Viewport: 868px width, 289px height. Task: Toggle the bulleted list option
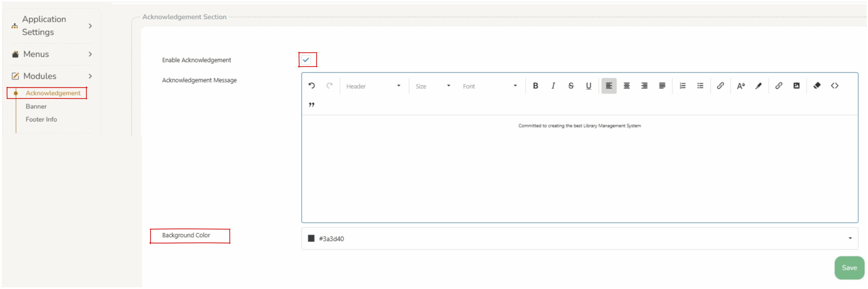click(x=700, y=86)
